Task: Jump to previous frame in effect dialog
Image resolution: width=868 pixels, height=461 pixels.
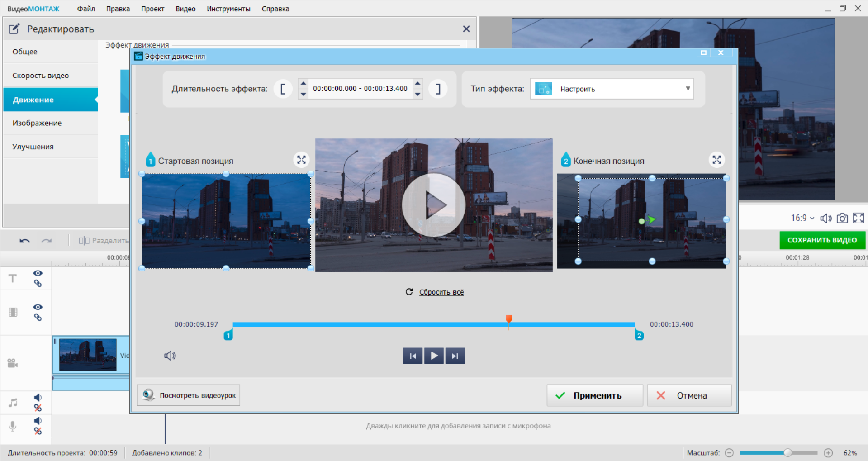Action: tap(413, 356)
